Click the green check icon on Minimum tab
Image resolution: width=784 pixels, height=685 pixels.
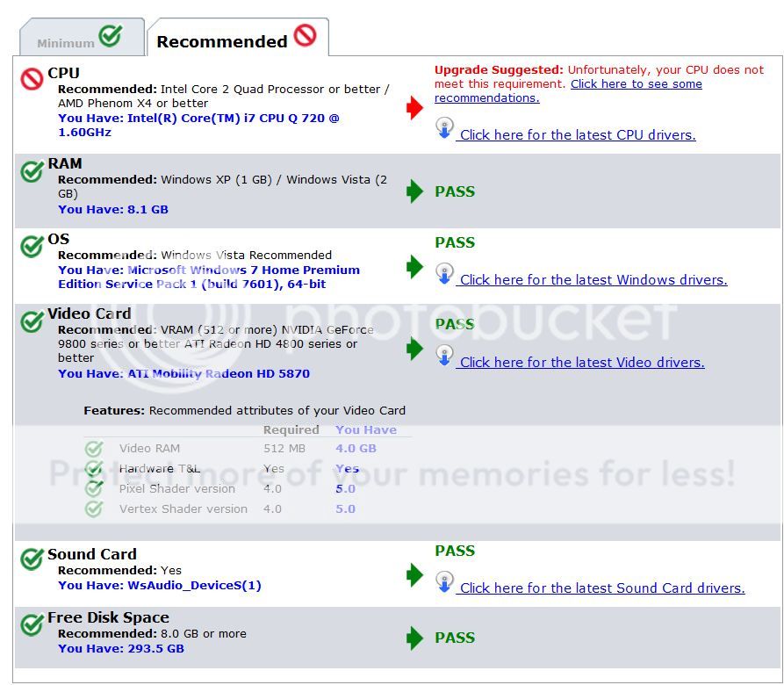(110, 35)
